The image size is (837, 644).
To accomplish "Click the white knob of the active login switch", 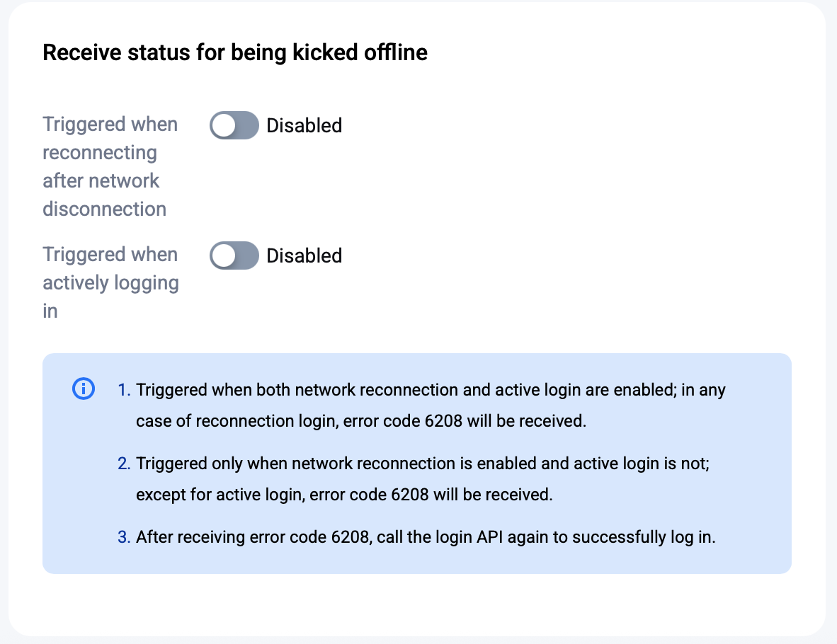I will pyautogui.click(x=224, y=255).
